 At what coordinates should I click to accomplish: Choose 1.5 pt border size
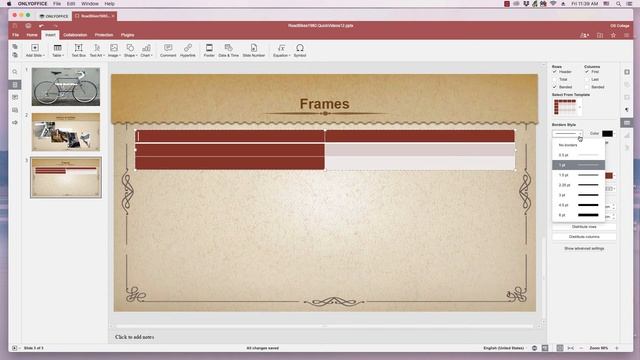[x=578, y=175]
